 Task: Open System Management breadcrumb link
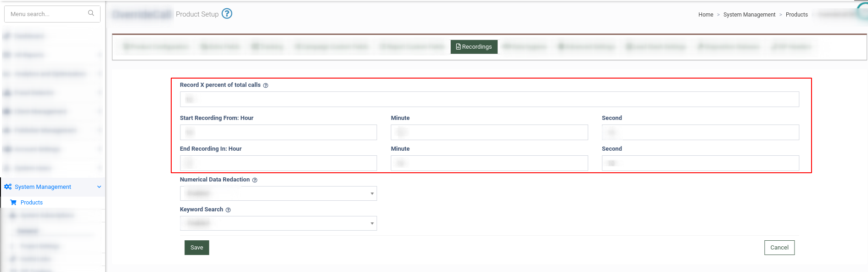749,15
